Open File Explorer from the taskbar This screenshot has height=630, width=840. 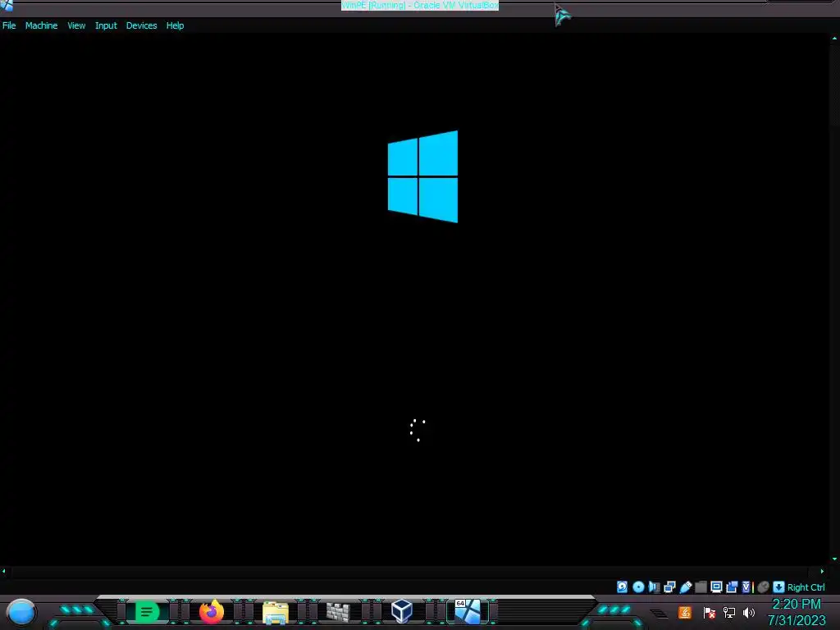coord(276,612)
